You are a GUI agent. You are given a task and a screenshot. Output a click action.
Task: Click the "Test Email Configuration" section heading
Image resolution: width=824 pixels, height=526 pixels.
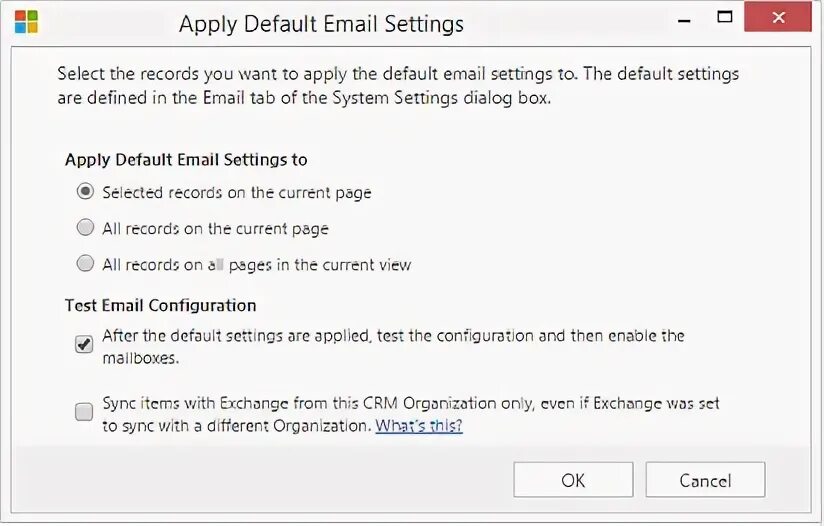click(x=161, y=305)
